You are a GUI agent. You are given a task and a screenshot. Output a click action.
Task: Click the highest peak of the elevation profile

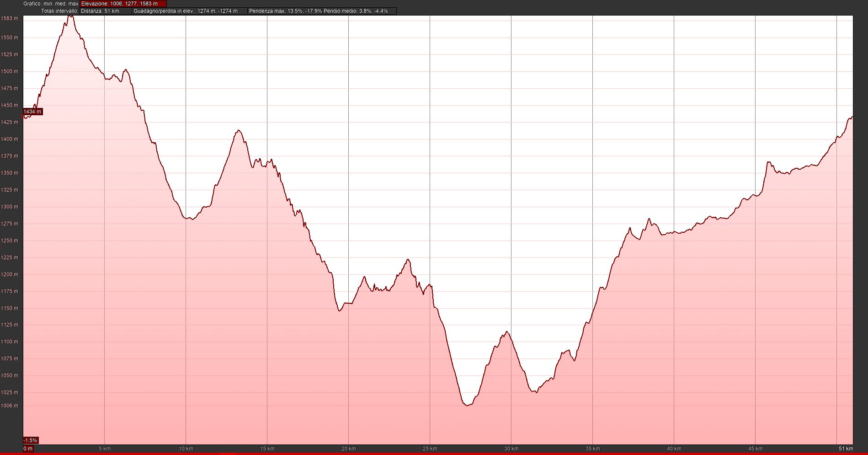pos(70,16)
